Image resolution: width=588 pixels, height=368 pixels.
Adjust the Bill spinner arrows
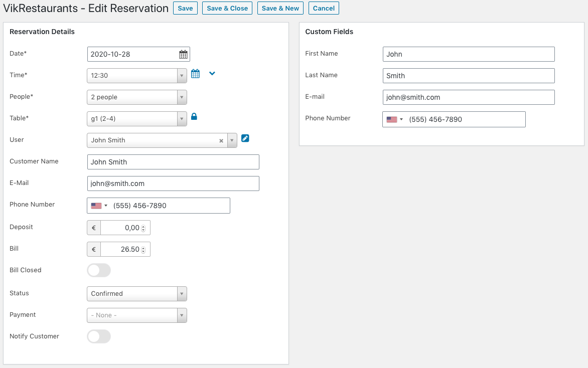point(143,250)
